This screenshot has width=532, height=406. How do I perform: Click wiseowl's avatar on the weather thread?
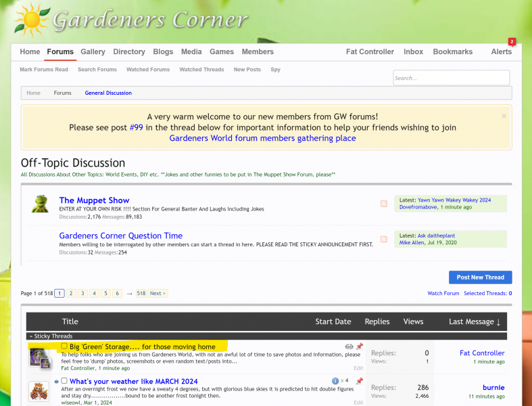tap(38, 391)
